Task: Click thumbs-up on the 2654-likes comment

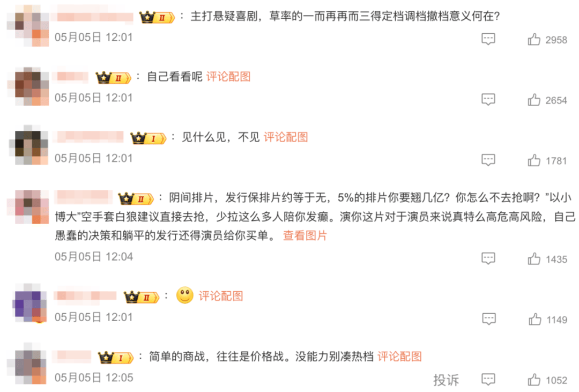Action: [x=534, y=100]
